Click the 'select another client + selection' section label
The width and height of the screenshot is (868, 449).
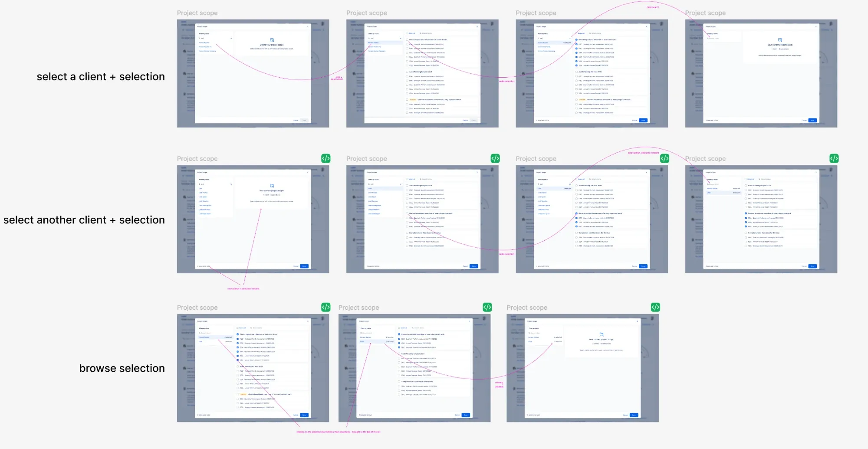[x=84, y=220]
